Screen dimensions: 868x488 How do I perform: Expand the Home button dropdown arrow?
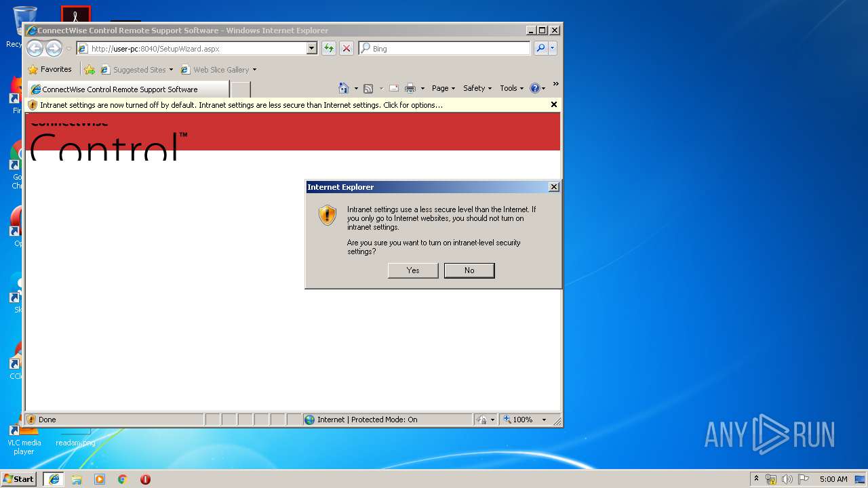[x=356, y=88]
